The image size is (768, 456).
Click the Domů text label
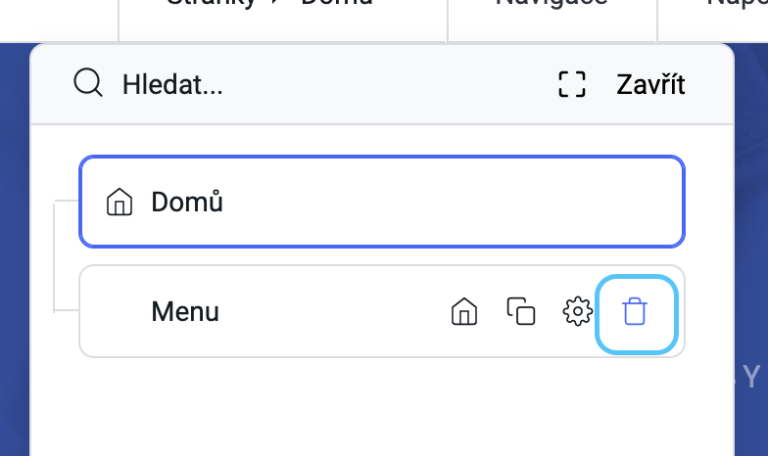tap(187, 202)
